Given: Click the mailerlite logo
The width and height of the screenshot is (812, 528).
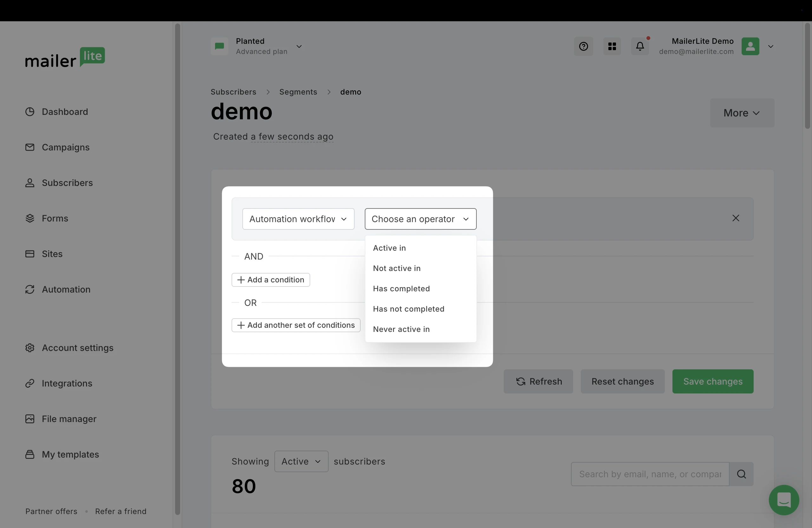Looking at the screenshot, I should (x=65, y=58).
